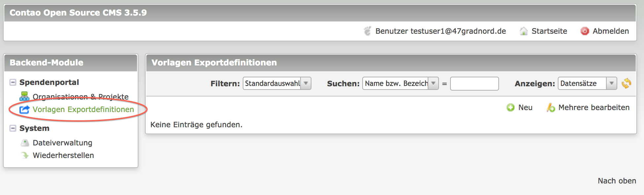Open the Standardauswahl filter dropdown
The width and height of the screenshot is (644, 195).
(x=277, y=83)
